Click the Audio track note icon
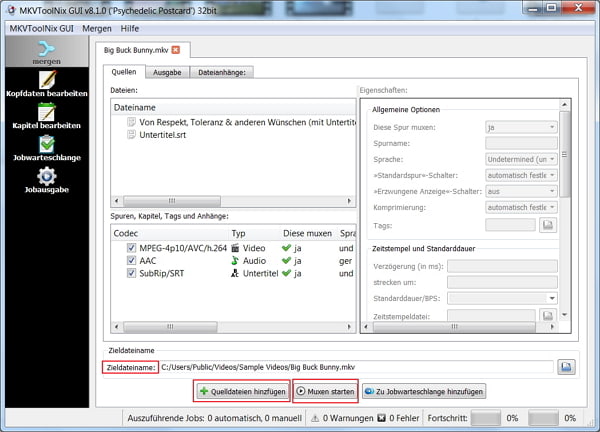The width and height of the screenshot is (600, 432). (235, 261)
